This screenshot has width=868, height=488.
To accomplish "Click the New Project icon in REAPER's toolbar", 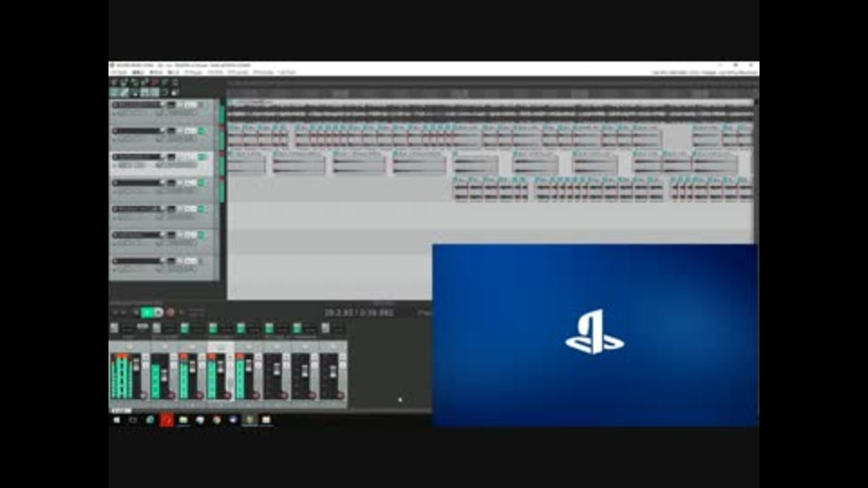I will (115, 82).
